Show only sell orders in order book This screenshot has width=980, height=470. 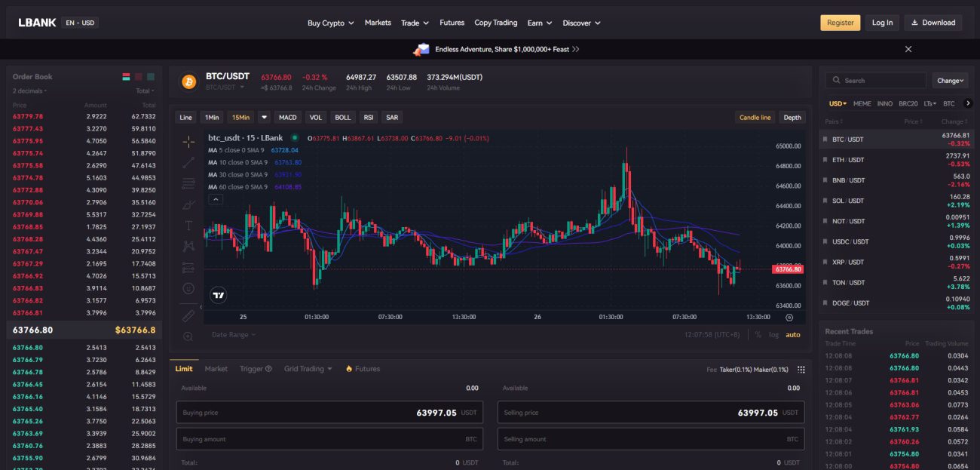click(139, 77)
